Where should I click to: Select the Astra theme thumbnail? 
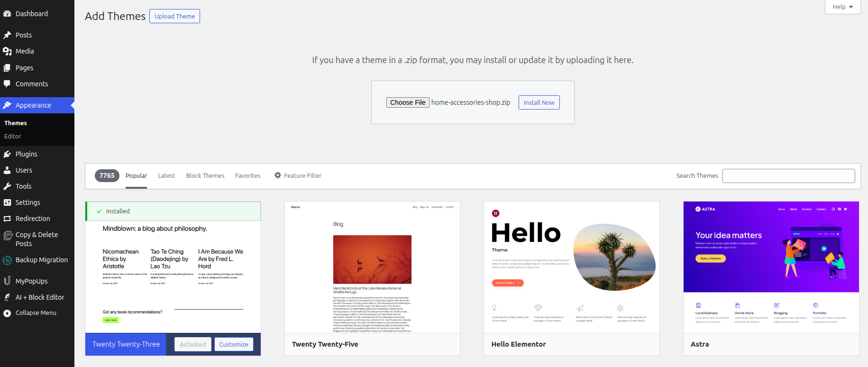(x=771, y=267)
